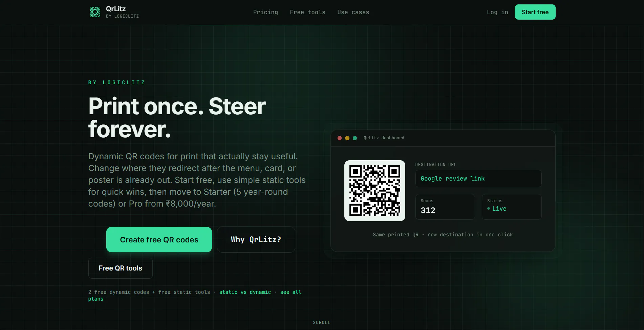Viewport: 644px width, 330px height.
Task: Open the Why QrLitz? button
Action: (x=256, y=239)
